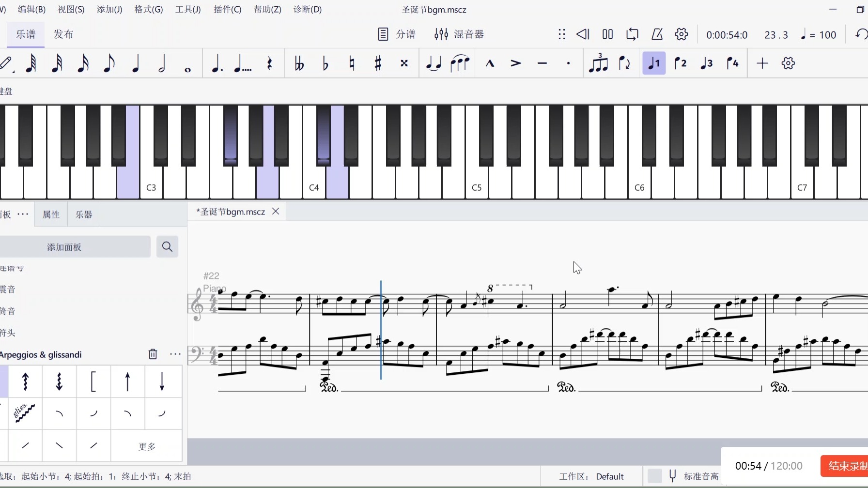Open the 混音器 mixer
The width and height of the screenshot is (868, 488).
459,34
